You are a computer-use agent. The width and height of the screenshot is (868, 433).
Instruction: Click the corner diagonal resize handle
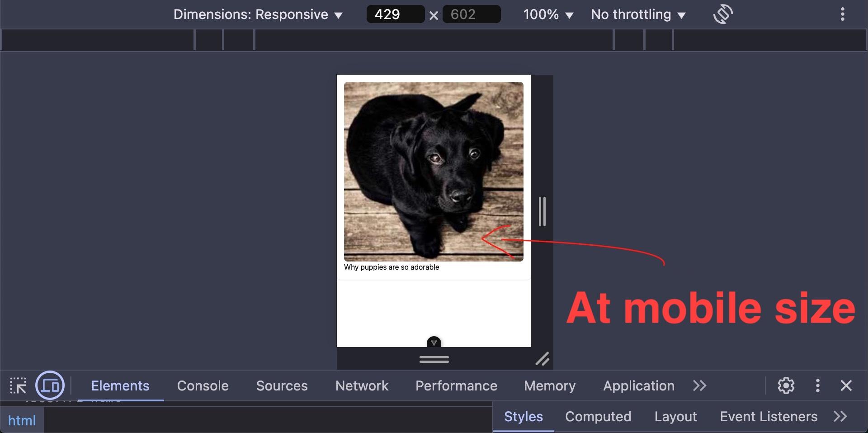point(542,359)
